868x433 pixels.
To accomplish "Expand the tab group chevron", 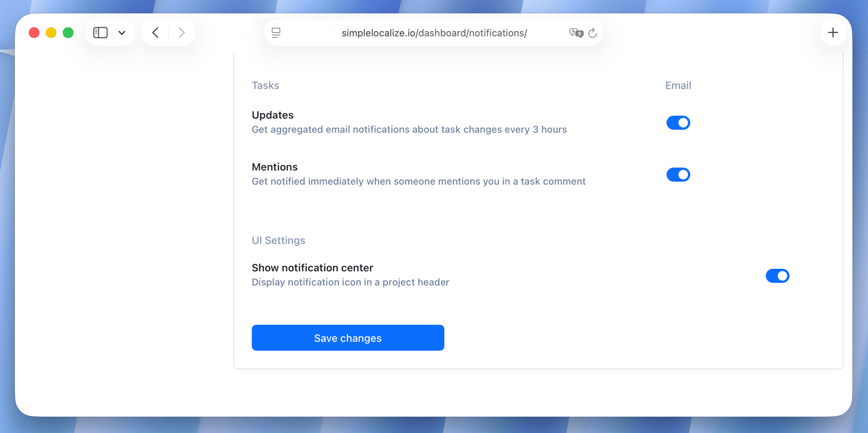I will 122,33.
